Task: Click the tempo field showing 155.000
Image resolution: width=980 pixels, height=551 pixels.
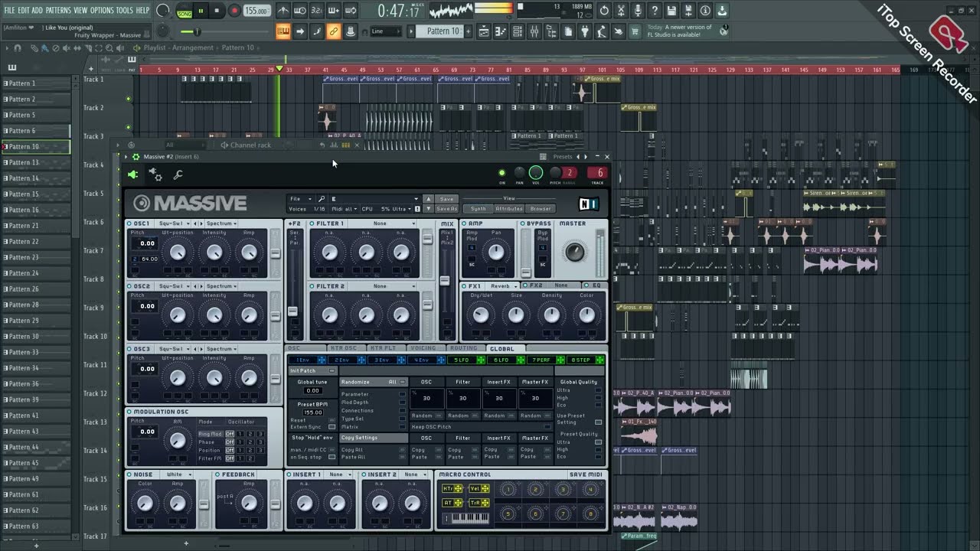Action: point(256,11)
